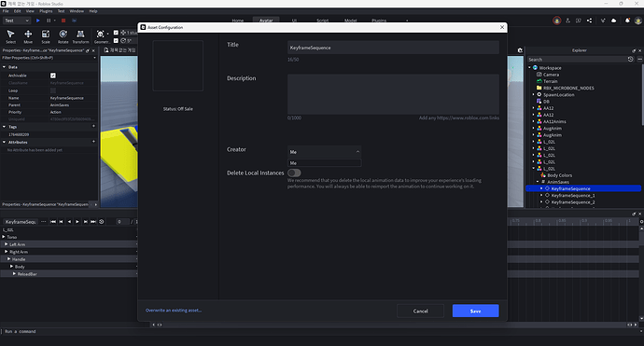Image resolution: width=644 pixels, height=346 pixels.
Task: Expand Torso track in animation editor
Action: tap(4, 237)
